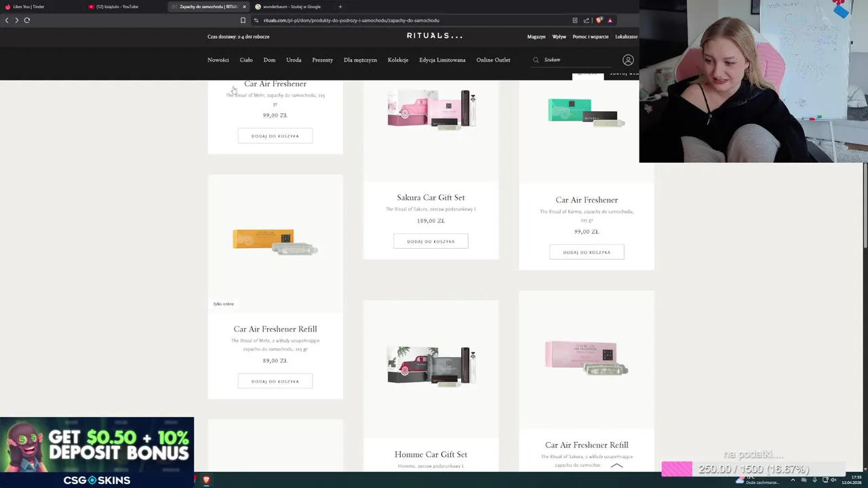
Task: Click the green Karma air freshener image
Action: click(x=587, y=113)
